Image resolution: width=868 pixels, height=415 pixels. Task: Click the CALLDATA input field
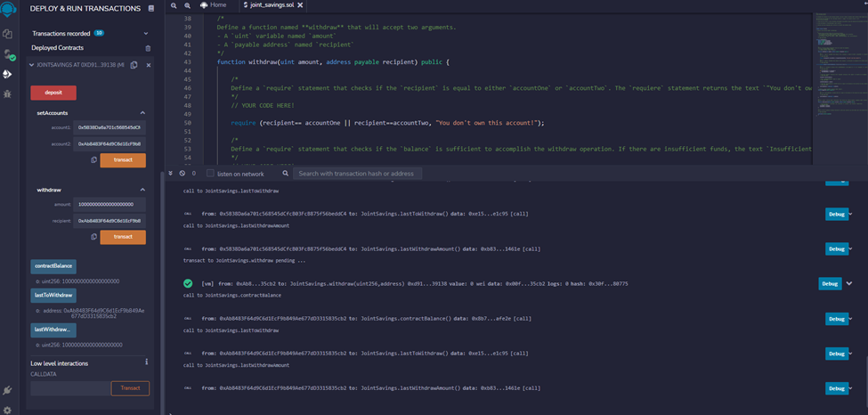coord(69,388)
